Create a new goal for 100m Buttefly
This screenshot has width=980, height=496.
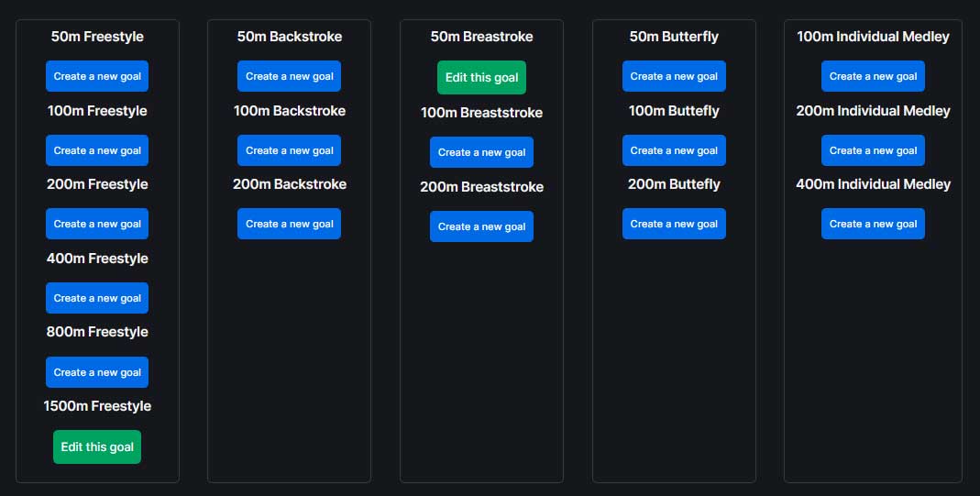click(x=674, y=150)
